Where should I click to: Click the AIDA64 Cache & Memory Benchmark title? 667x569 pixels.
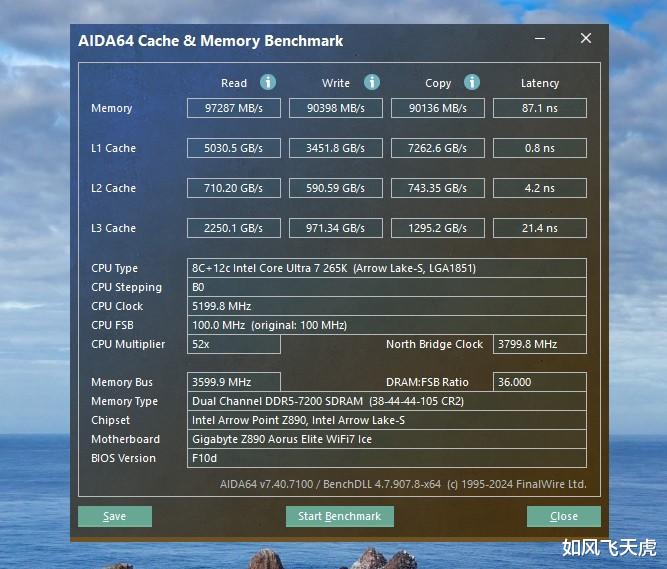coord(211,41)
